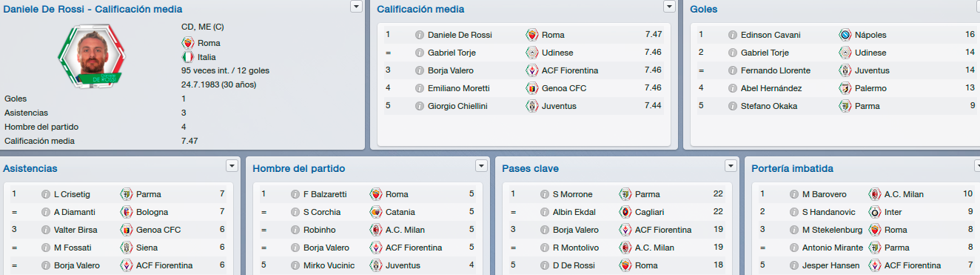This screenshot has width=980, height=275.
Task: Open the Calificación media panel dropdown
Action: (x=669, y=6)
